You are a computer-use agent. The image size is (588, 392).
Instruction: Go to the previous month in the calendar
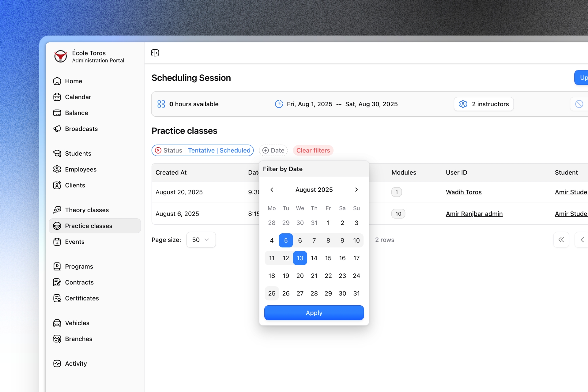(272, 190)
